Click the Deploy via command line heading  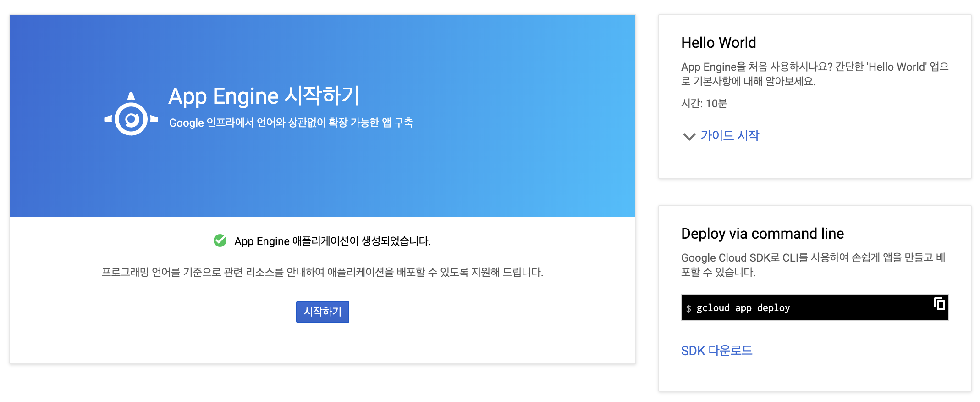(x=762, y=234)
